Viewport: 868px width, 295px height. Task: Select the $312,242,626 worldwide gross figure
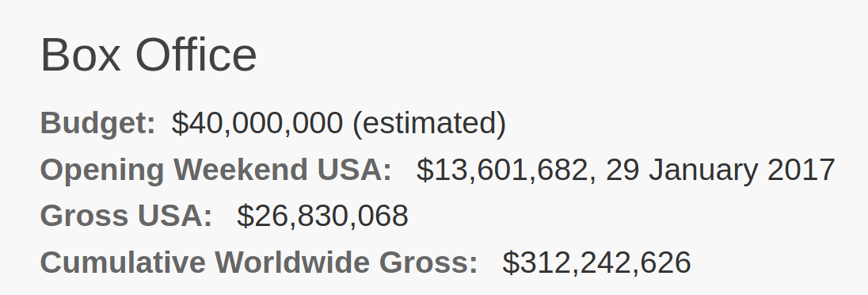597,262
